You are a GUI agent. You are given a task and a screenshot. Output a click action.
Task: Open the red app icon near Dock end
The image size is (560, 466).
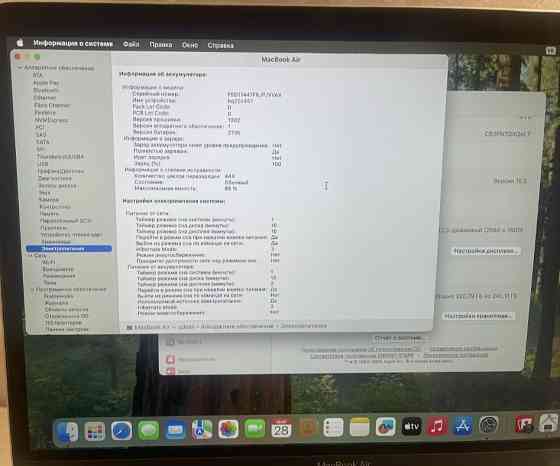click(524, 425)
